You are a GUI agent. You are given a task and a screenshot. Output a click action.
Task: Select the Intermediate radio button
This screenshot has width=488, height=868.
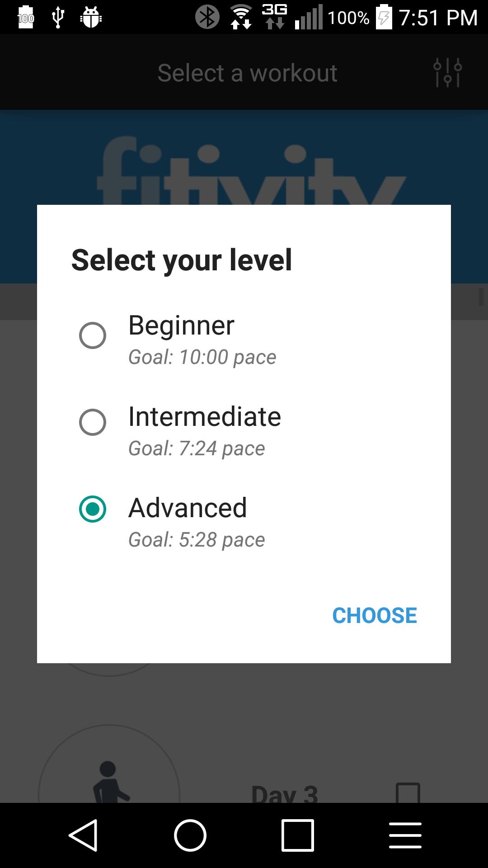pos(93,422)
